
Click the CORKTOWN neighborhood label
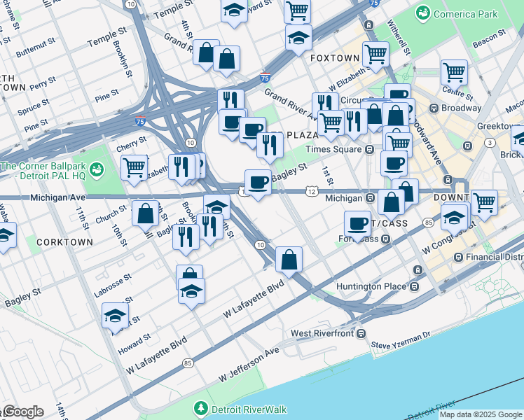[64, 242]
